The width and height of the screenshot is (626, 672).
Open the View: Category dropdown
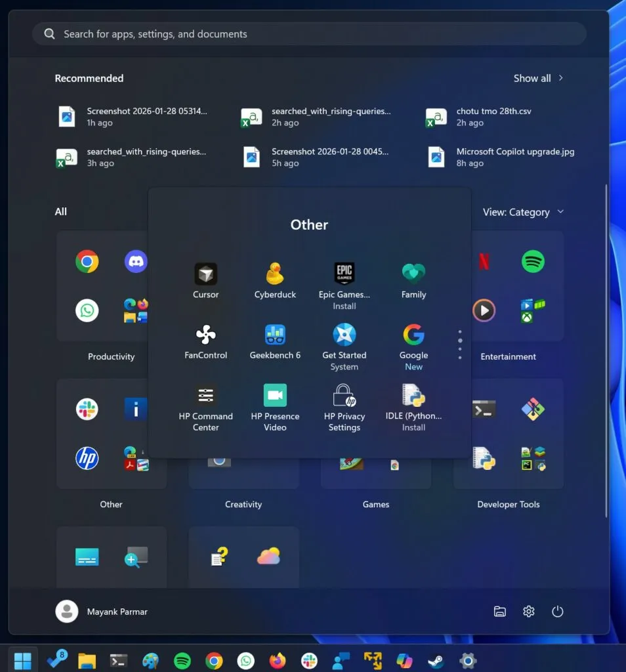pyautogui.click(x=524, y=211)
